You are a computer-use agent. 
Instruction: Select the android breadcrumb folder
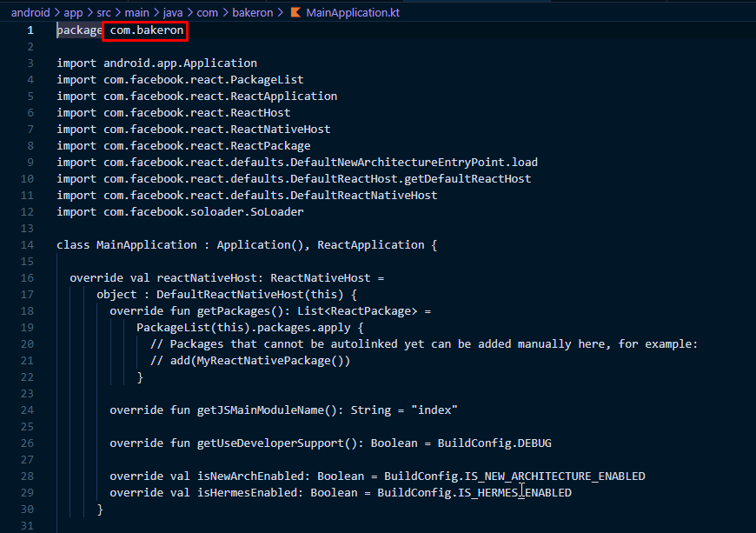coord(31,13)
